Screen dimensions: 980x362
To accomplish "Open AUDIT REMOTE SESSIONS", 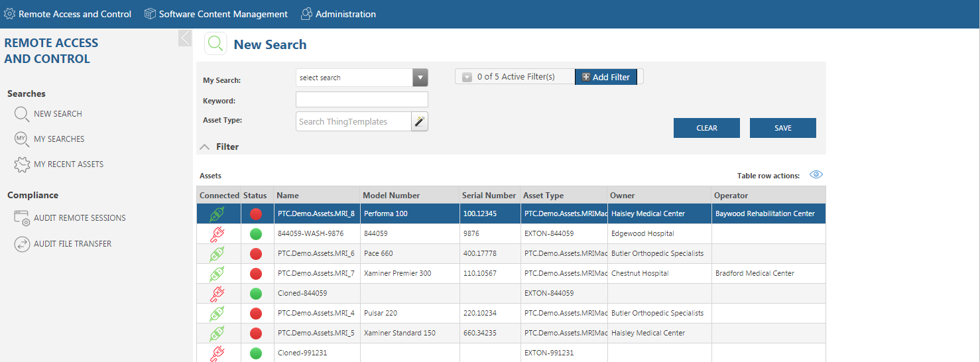I will 80,218.
